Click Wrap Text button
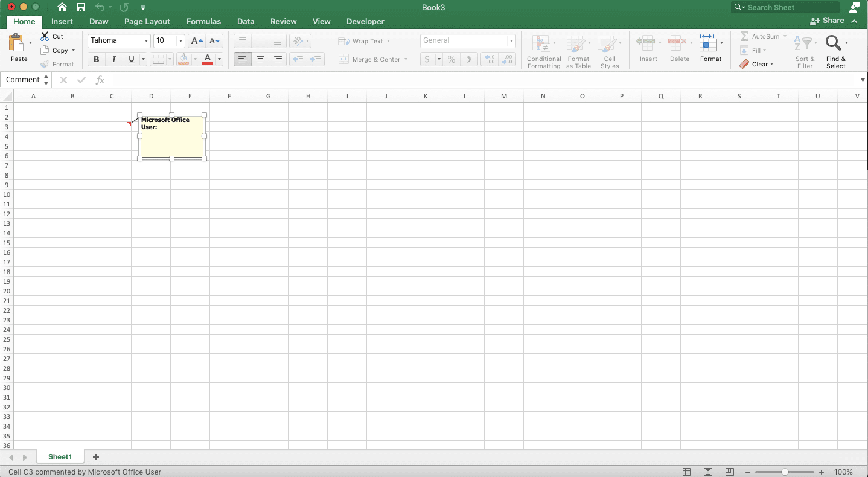 coord(364,41)
